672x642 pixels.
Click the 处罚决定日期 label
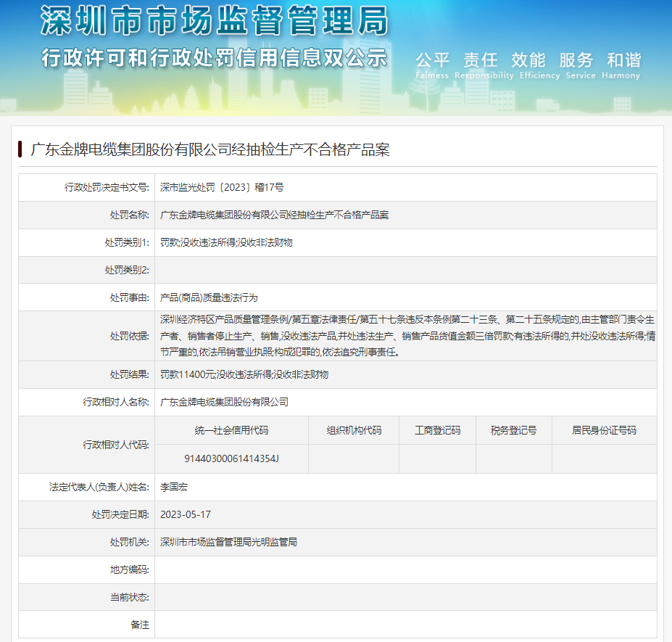point(120,514)
